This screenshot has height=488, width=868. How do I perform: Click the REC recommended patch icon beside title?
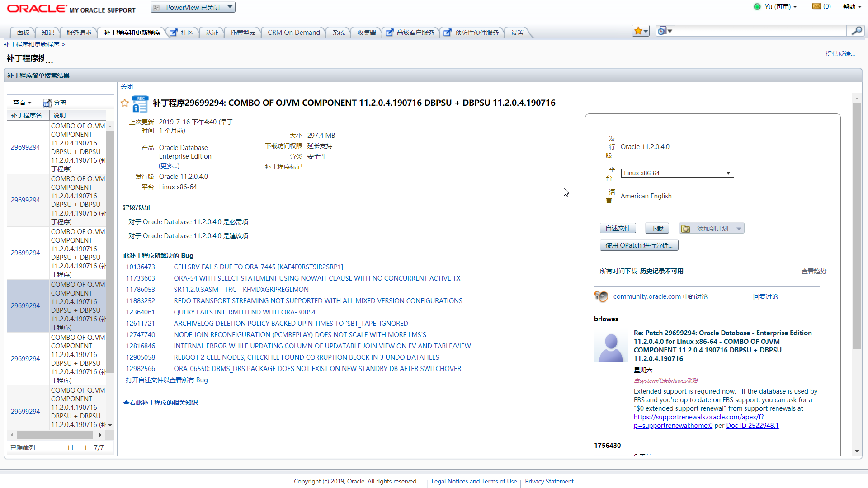tap(140, 103)
